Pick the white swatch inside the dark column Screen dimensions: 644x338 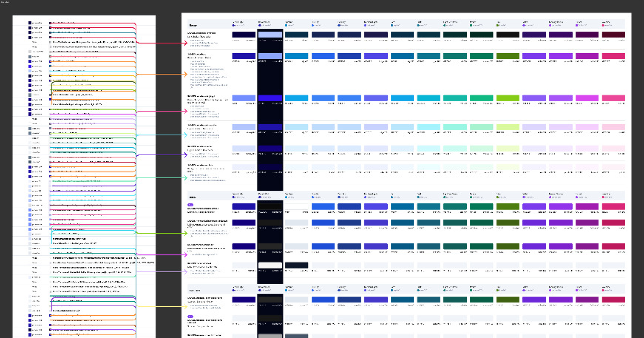270,265
